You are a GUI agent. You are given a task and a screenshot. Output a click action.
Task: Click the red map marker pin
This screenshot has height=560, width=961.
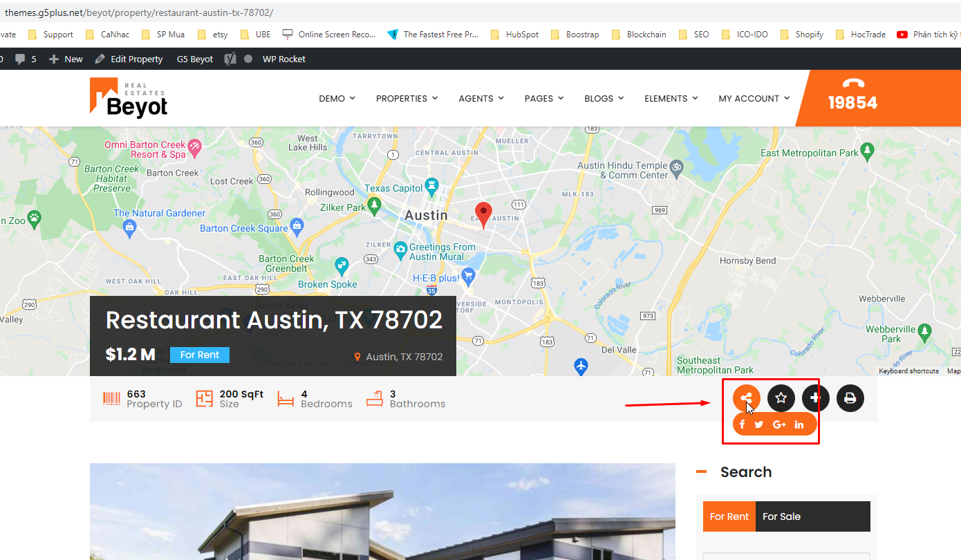[x=485, y=216]
